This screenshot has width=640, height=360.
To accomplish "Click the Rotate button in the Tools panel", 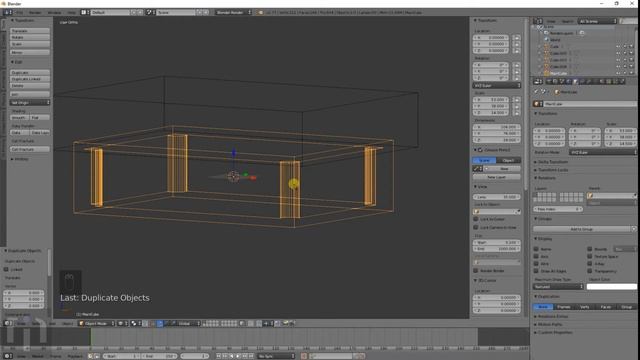I will (x=30, y=38).
